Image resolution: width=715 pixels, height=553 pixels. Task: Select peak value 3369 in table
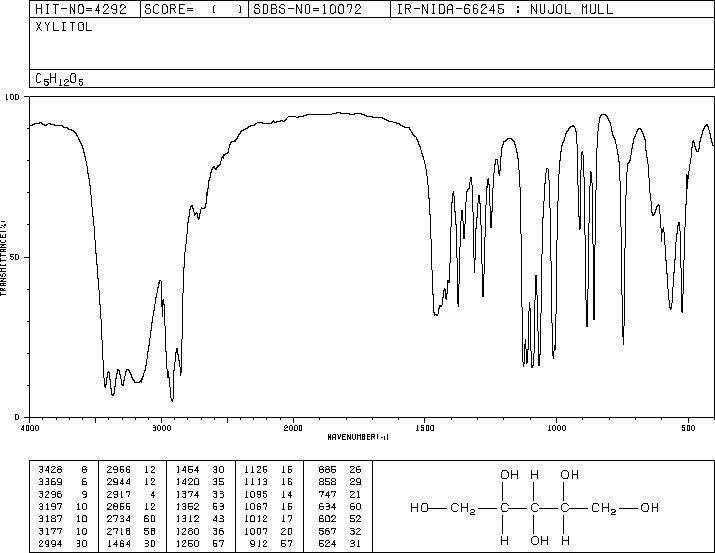click(x=51, y=482)
